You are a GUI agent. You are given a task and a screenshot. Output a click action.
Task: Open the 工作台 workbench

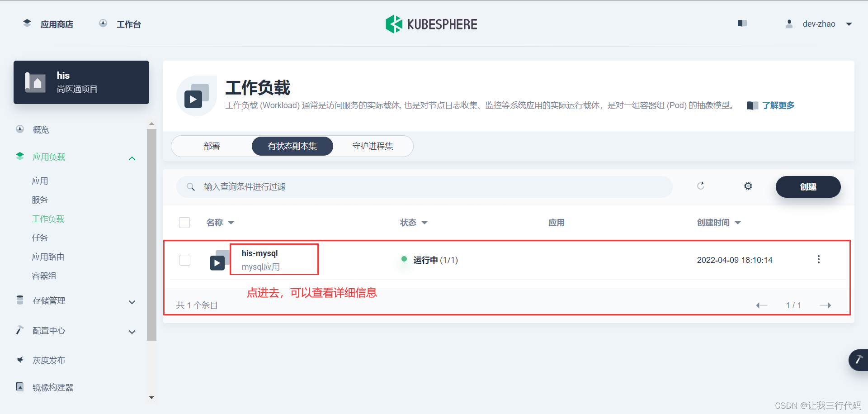pos(120,24)
